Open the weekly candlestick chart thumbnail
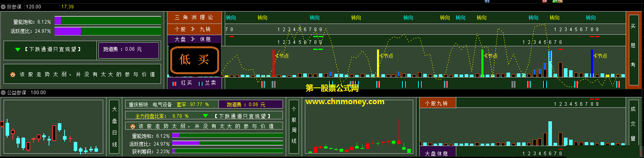The width and height of the screenshot is (644, 158). (x=359, y=126)
